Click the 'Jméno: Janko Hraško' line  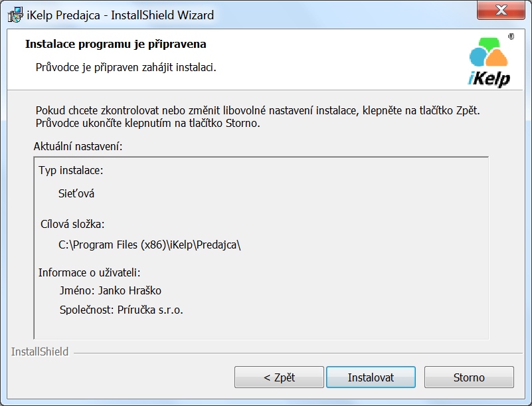[x=110, y=290]
